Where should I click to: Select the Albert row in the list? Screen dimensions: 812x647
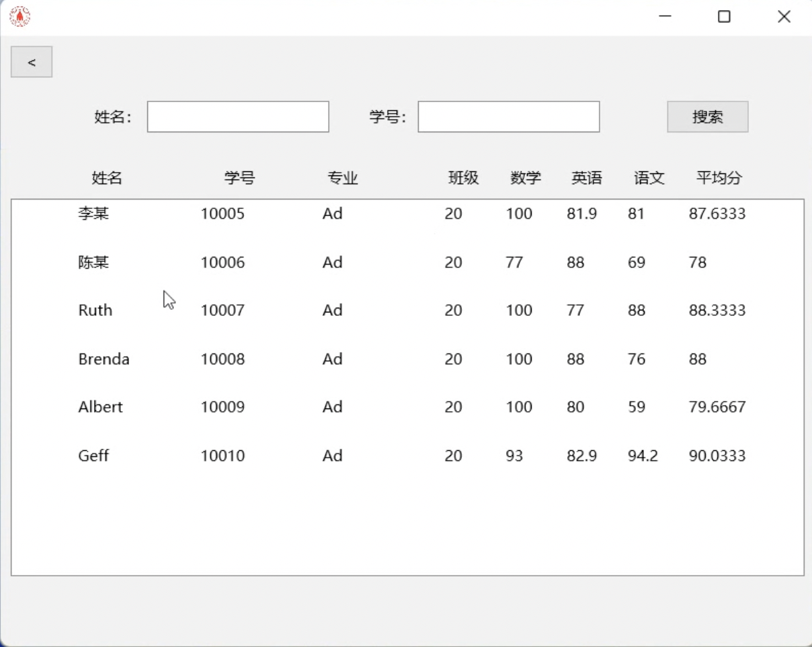click(100, 407)
